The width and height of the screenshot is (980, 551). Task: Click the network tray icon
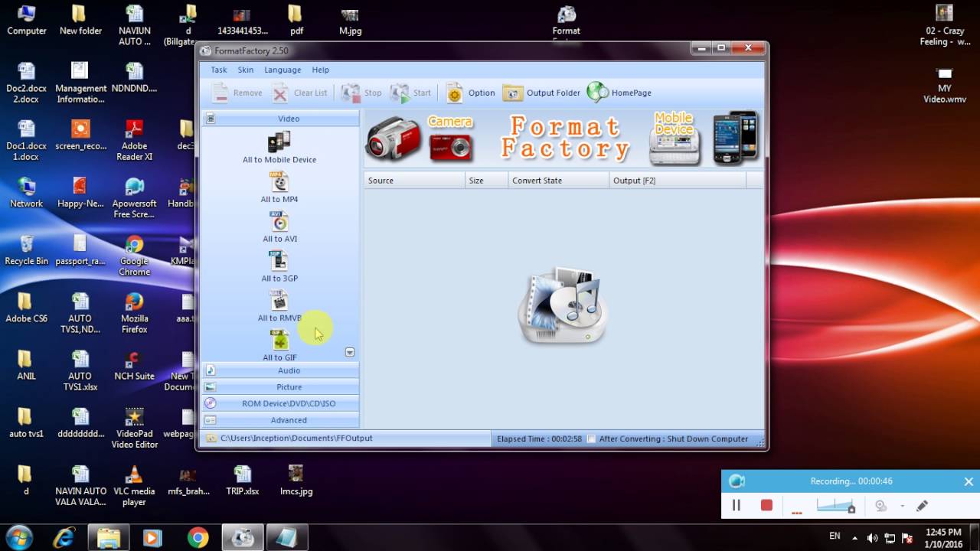890,537
